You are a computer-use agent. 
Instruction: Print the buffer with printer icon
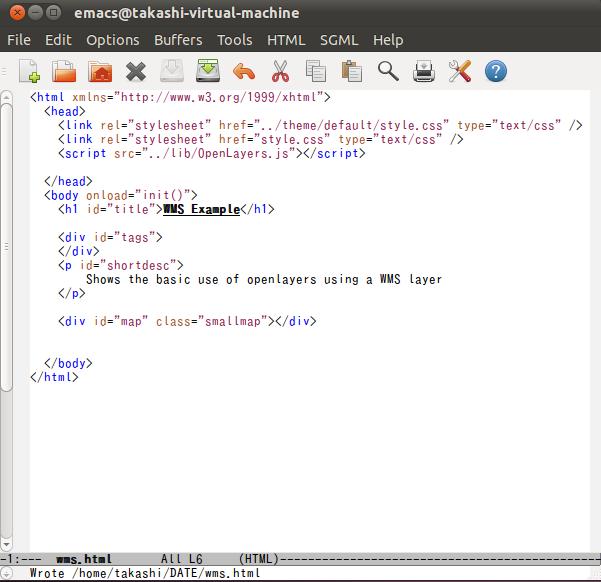pyautogui.click(x=424, y=71)
